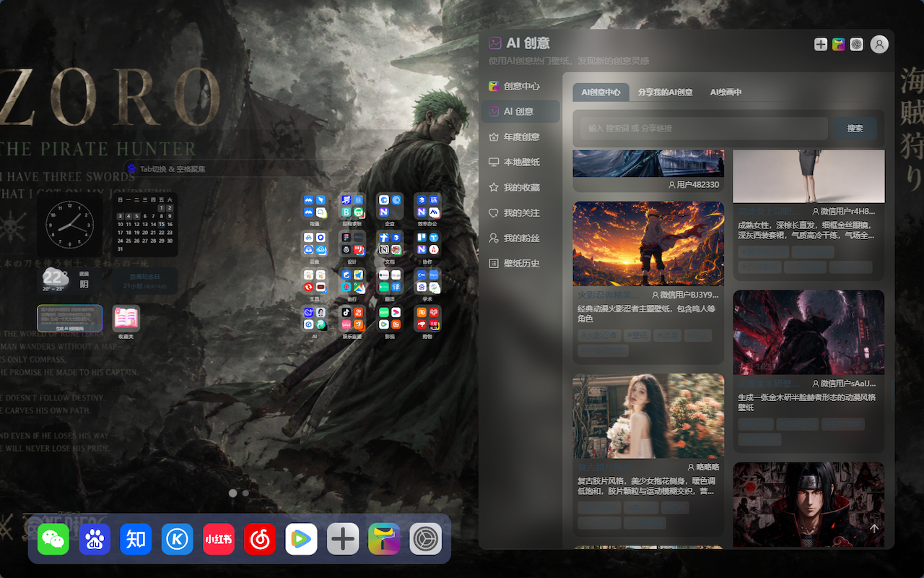
Task: Open 壁纸历史 sidebar item
Action: (x=520, y=263)
